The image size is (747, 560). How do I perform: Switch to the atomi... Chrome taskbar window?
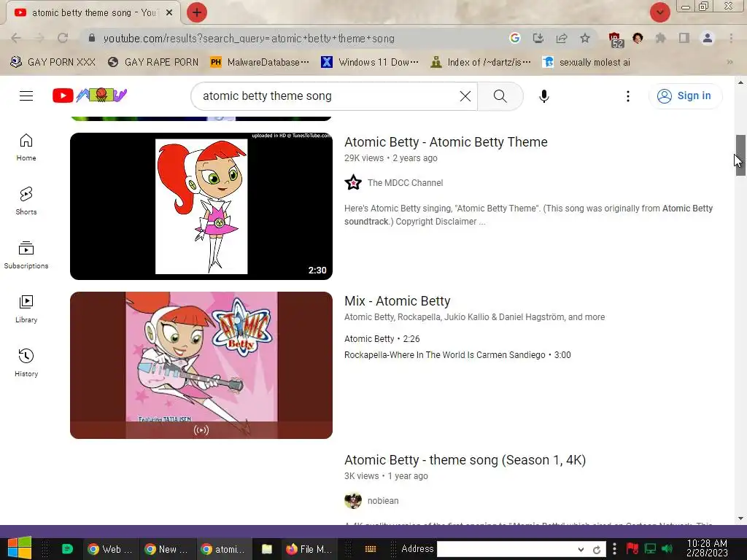[x=223, y=550]
